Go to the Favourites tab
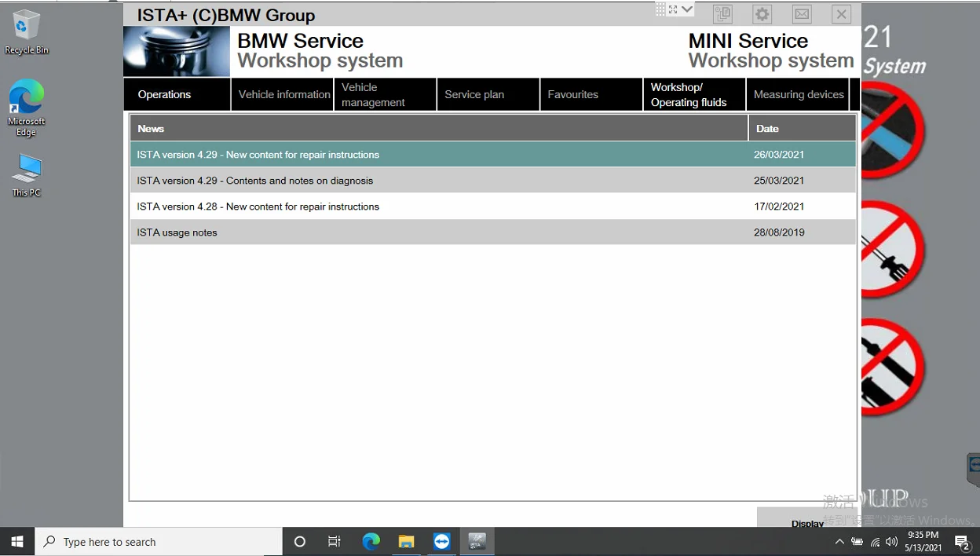980x556 pixels. point(591,94)
